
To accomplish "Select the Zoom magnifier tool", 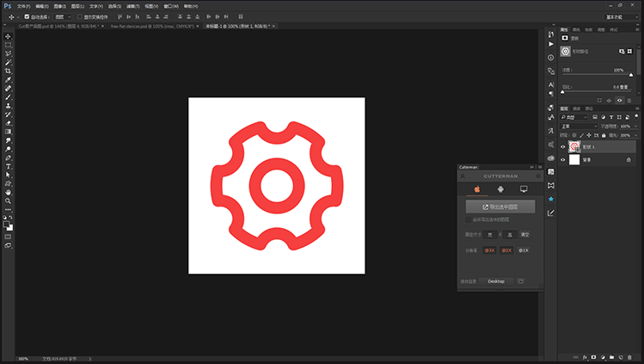I will point(9,200).
